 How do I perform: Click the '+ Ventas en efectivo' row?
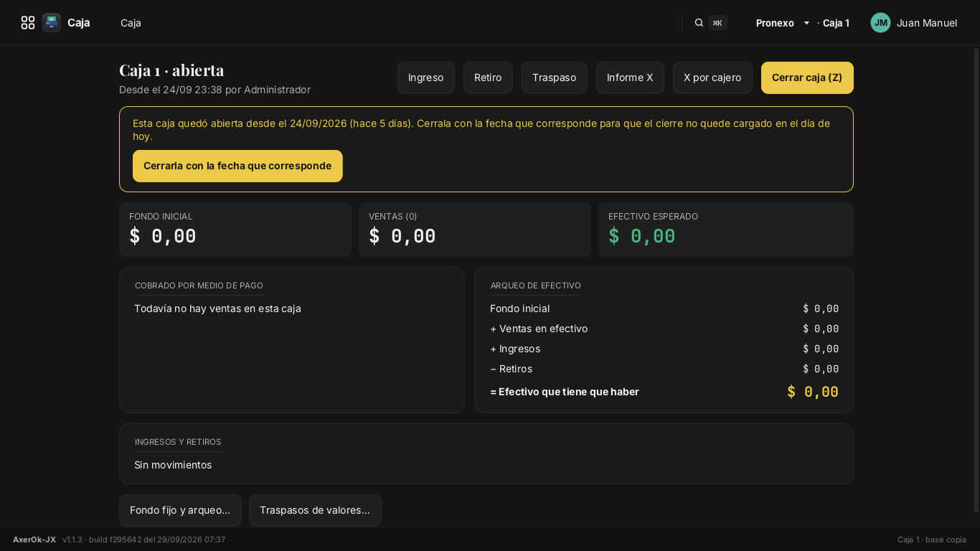[664, 329]
